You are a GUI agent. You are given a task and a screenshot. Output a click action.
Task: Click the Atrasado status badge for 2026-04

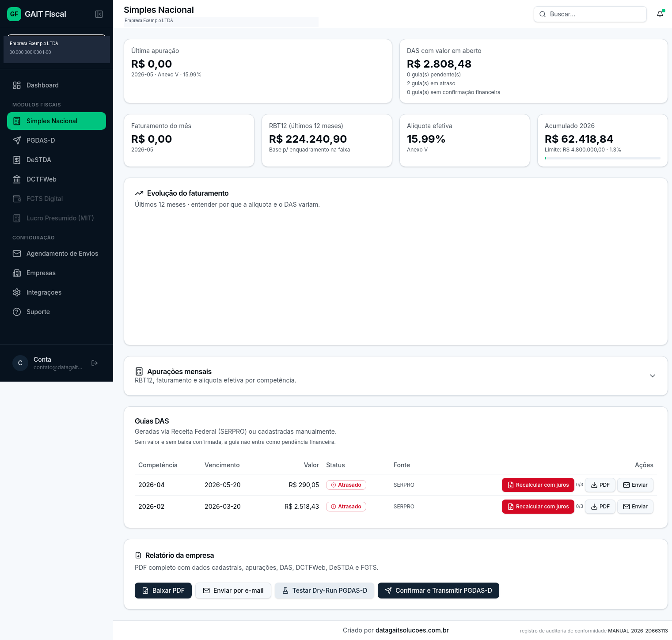coord(346,485)
